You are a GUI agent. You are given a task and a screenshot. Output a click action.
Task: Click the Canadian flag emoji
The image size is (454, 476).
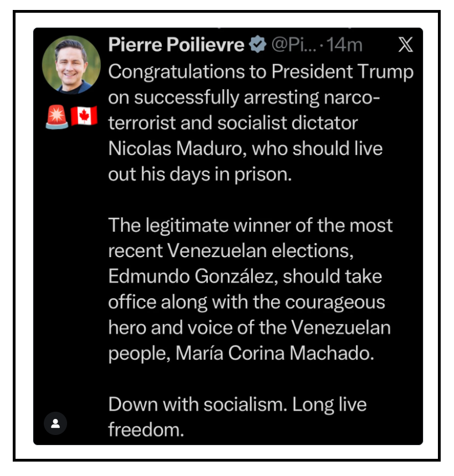pos(84,117)
